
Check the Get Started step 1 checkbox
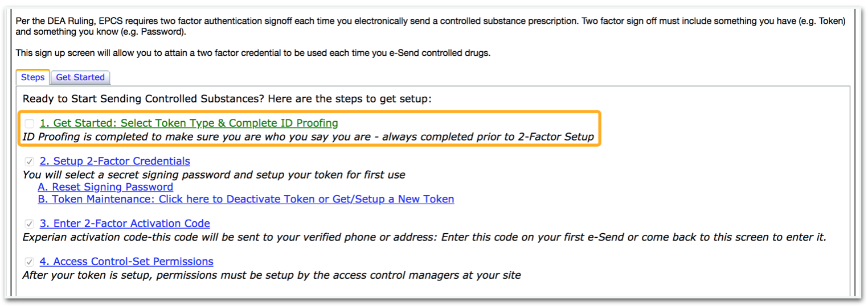pyautogui.click(x=30, y=123)
